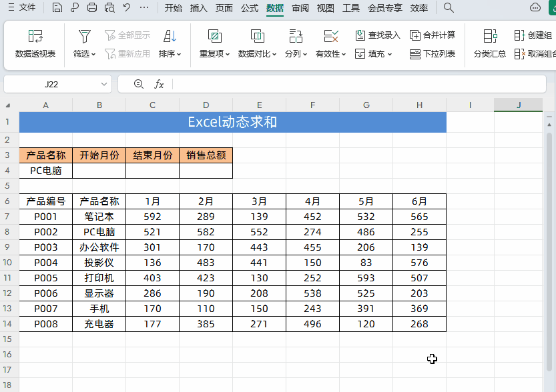Screen dimensions: 556x392
Task: Click into the formula bar input
Action: point(358,84)
